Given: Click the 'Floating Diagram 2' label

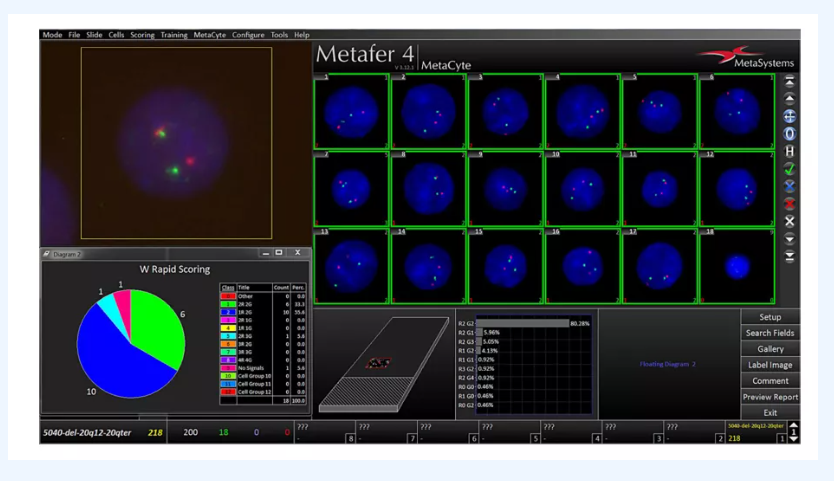Looking at the screenshot, I should (668, 364).
